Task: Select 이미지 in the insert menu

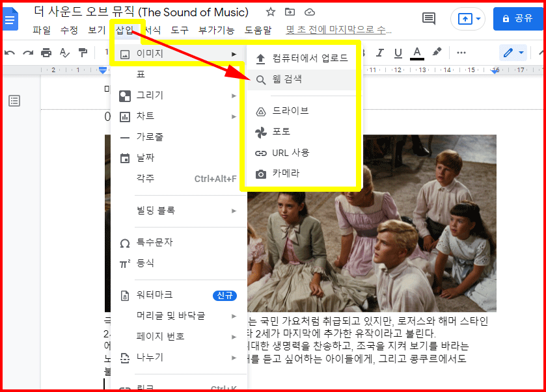Action: click(x=178, y=54)
